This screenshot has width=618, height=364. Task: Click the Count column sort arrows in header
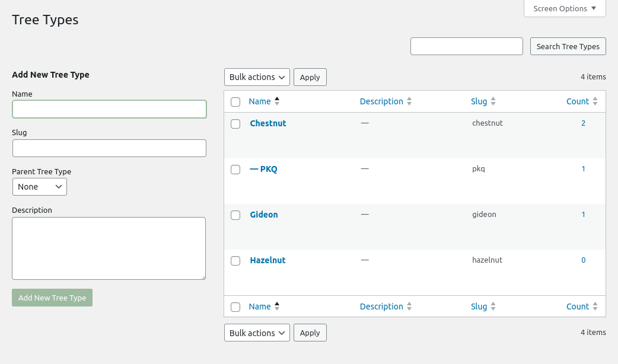595,102
